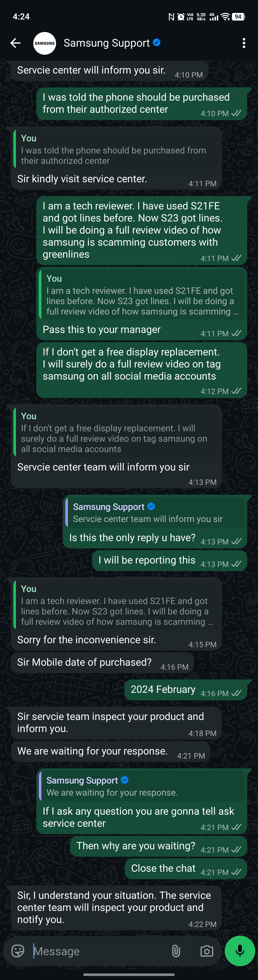Tap the paperclip attachment icon
This screenshot has width=258, height=980.
pyautogui.click(x=176, y=951)
